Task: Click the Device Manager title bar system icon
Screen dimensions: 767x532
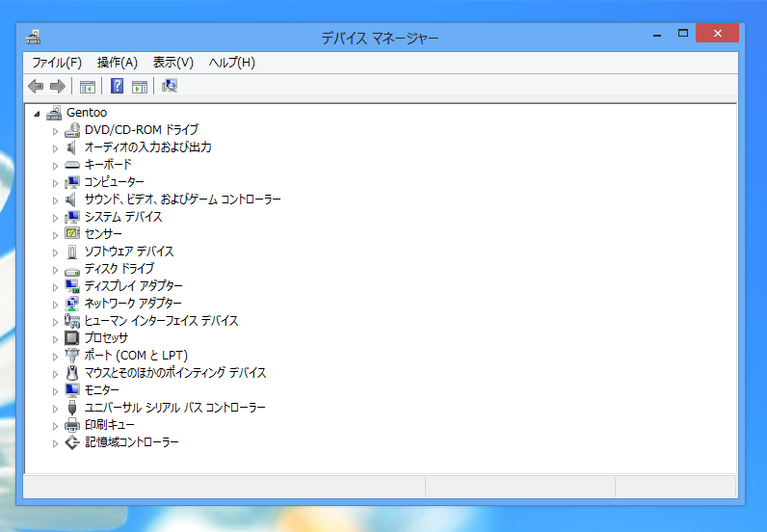Action: click(x=33, y=37)
